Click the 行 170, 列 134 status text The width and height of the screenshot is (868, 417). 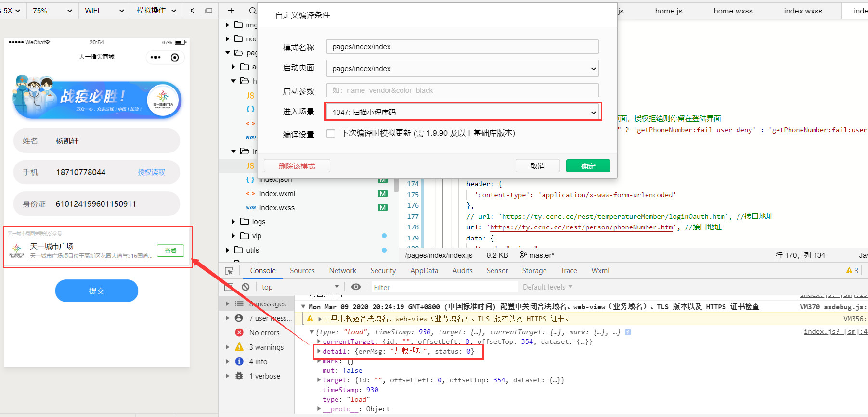coord(800,255)
